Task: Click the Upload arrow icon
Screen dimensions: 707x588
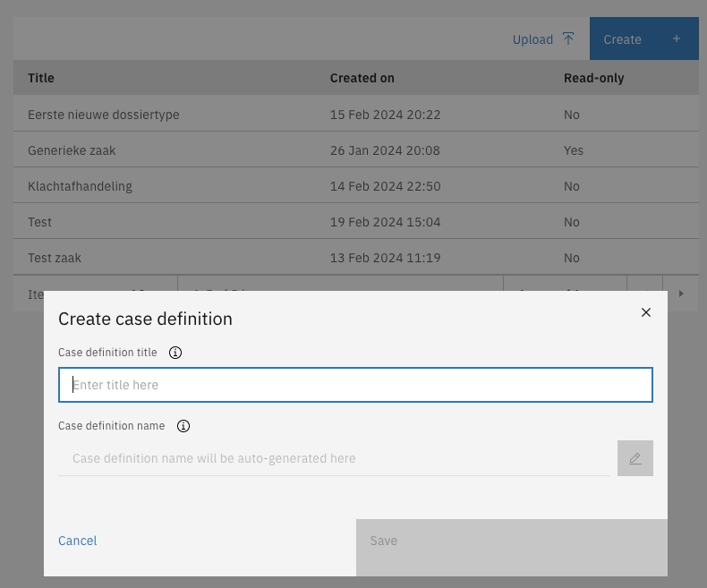Action: pyautogui.click(x=568, y=38)
